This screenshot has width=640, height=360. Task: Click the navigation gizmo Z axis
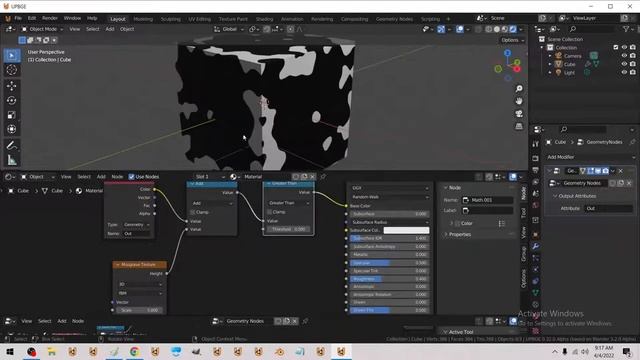[x=507, y=53]
